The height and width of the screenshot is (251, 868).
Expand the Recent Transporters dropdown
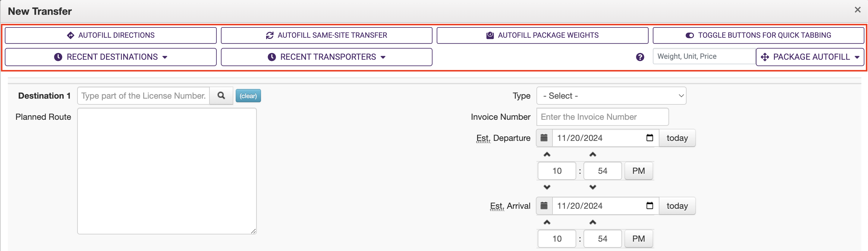click(326, 57)
